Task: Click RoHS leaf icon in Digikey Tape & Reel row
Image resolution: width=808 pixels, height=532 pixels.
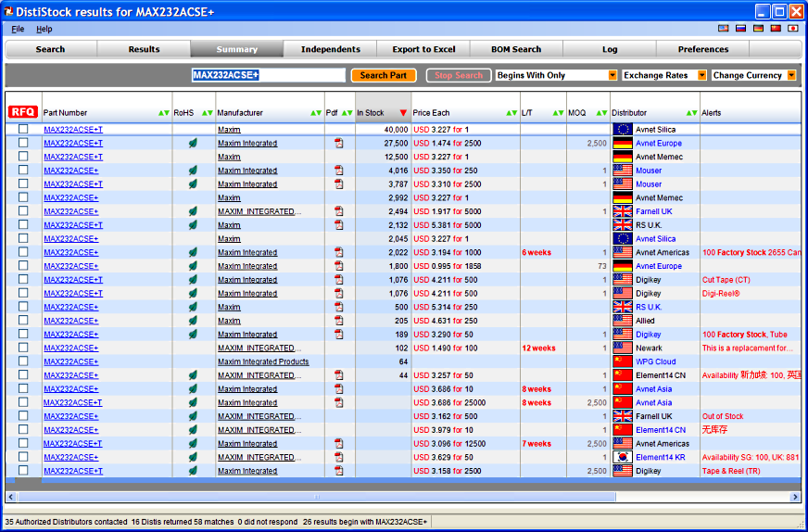Action: 193,470
